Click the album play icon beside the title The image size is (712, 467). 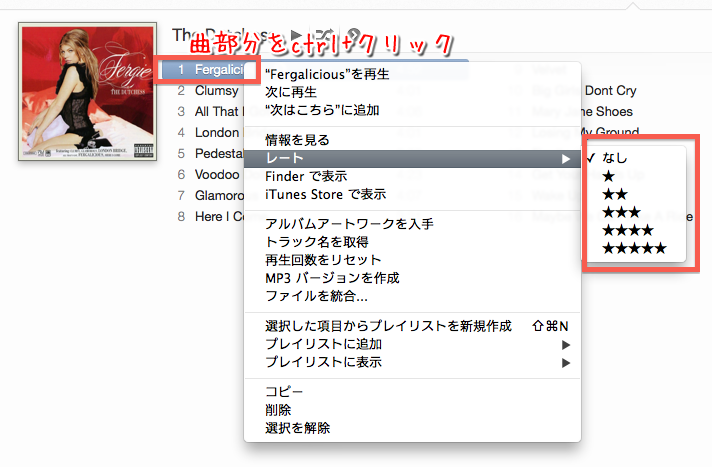(x=296, y=35)
